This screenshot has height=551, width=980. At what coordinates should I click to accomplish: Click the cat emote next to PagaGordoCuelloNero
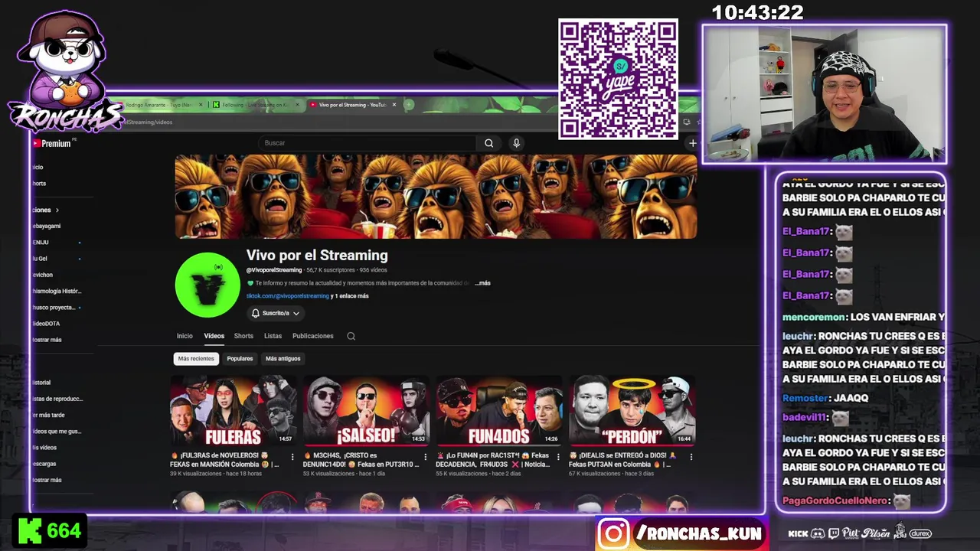pos(902,500)
